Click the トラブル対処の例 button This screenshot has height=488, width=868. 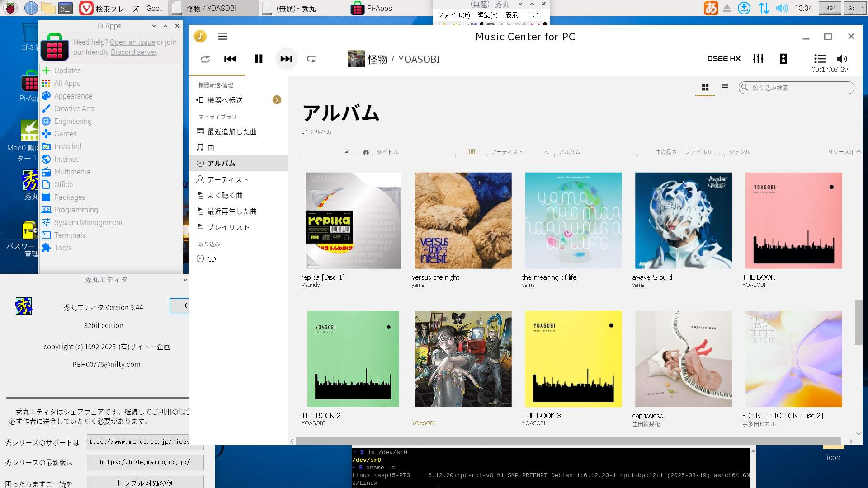coord(145,483)
